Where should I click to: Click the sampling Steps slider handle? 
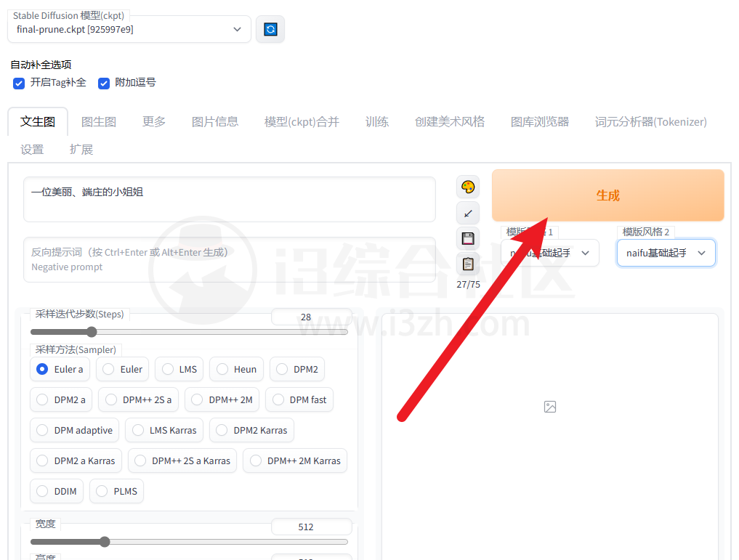(92, 332)
